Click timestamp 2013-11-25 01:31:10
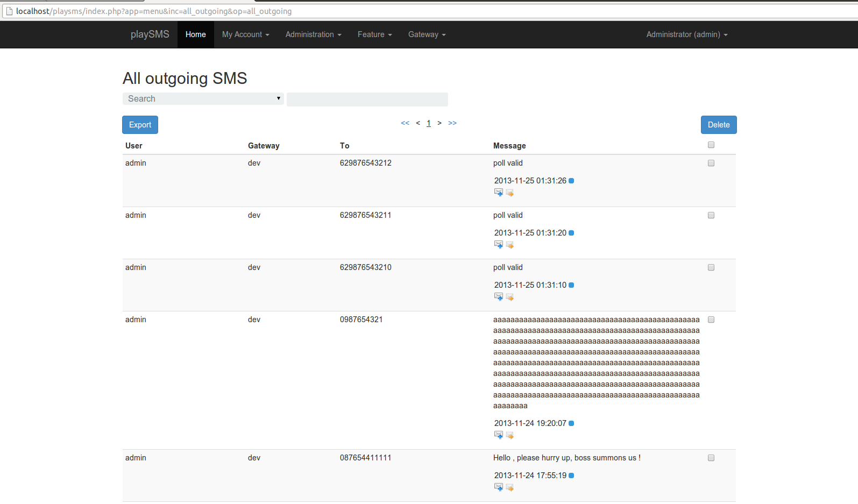Viewport: 858px width, 504px height. [x=530, y=285]
